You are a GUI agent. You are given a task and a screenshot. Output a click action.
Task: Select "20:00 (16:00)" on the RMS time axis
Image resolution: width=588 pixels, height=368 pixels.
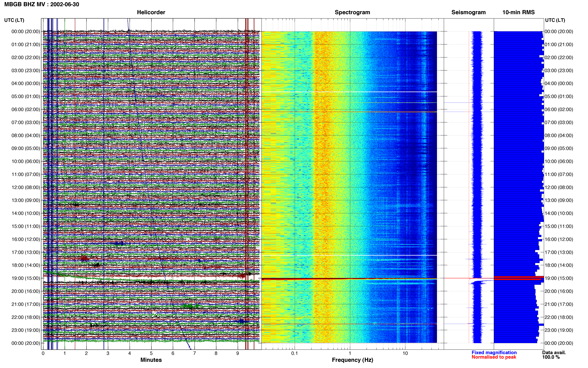(559, 291)
